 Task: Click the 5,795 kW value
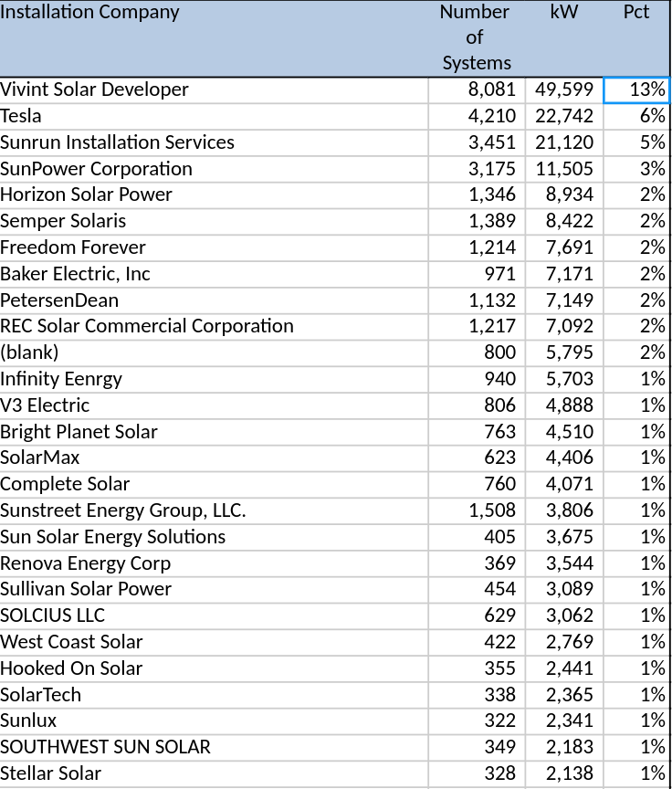564,352
